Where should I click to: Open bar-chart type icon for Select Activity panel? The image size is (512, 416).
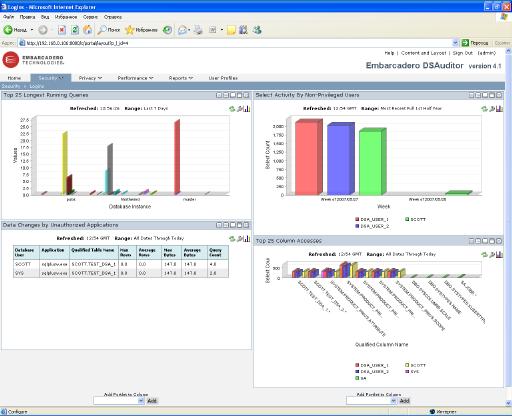coord(499,109)
